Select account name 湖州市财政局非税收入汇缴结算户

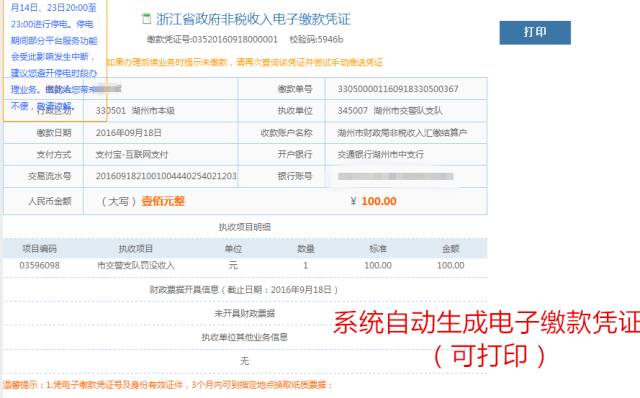[402, 133]
